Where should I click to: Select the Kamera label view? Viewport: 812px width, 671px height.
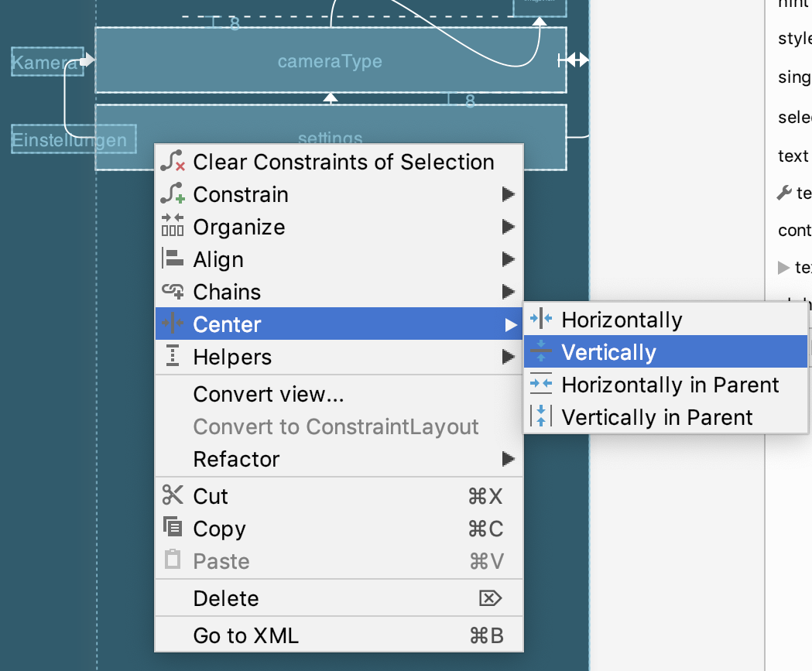[45, 62]
